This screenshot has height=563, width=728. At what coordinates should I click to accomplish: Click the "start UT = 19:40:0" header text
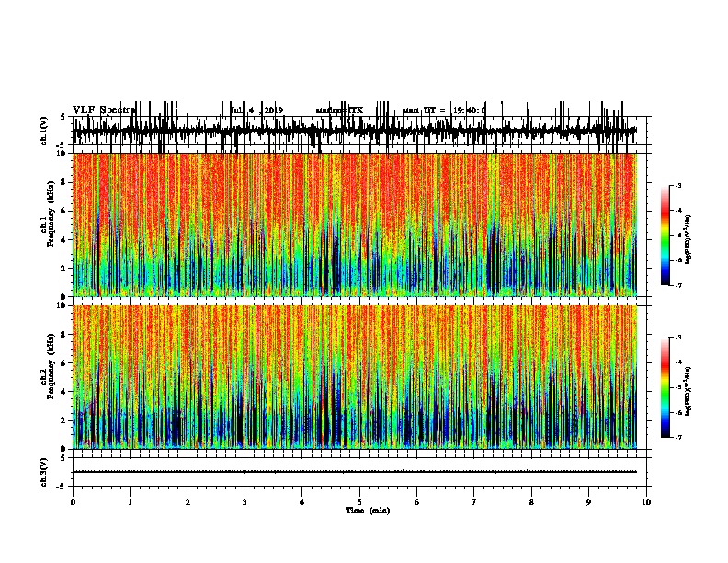(444, 110)
